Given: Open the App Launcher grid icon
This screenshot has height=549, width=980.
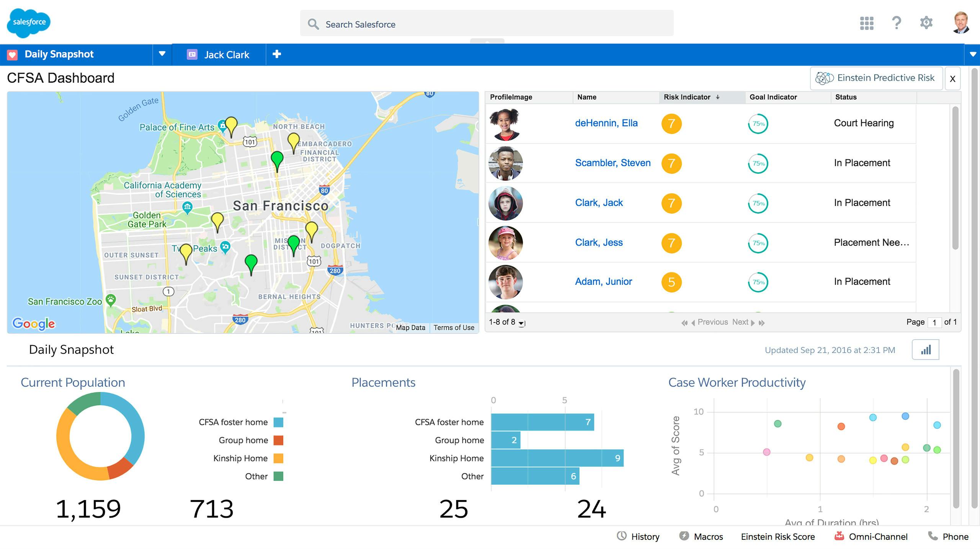Looking at the screenshot, I should (866, 23).
